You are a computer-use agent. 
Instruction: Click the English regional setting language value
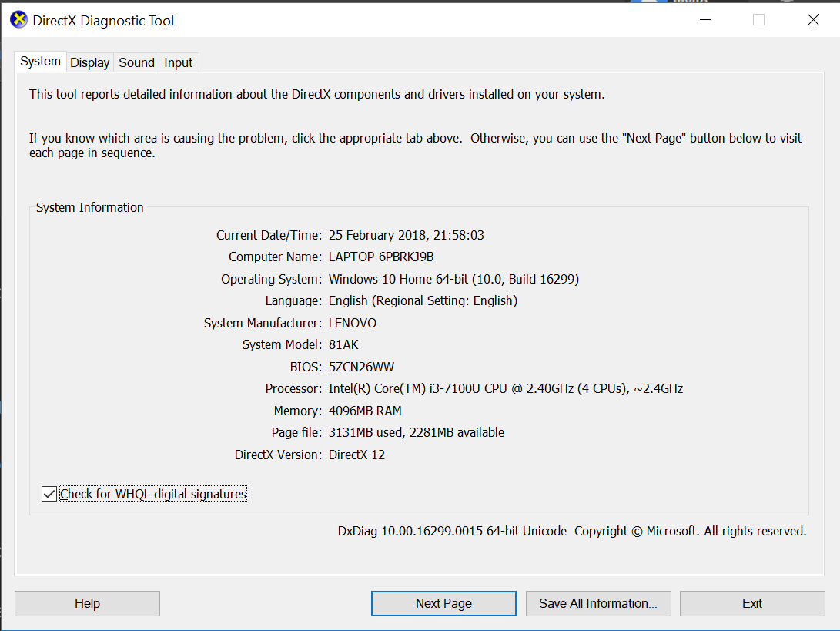[423, 300]
